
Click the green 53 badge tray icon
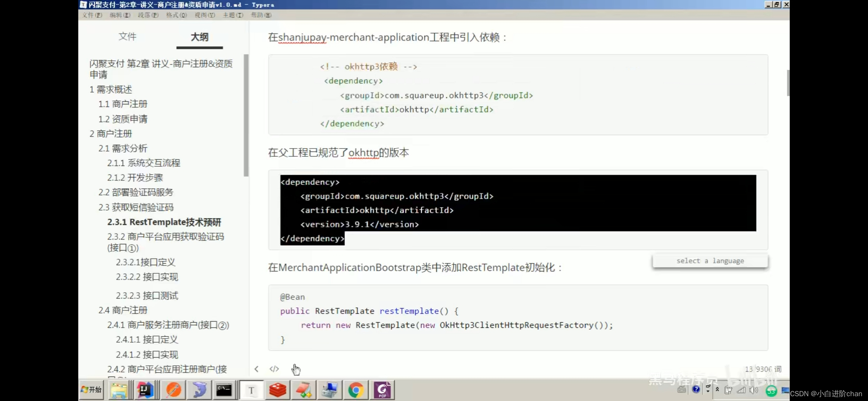pos(771,391)
